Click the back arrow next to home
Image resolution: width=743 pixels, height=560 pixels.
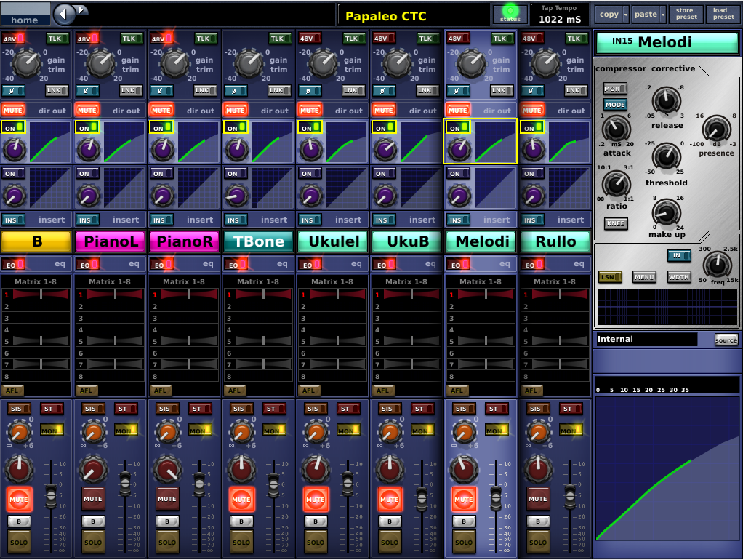click(x=65, y=14)
